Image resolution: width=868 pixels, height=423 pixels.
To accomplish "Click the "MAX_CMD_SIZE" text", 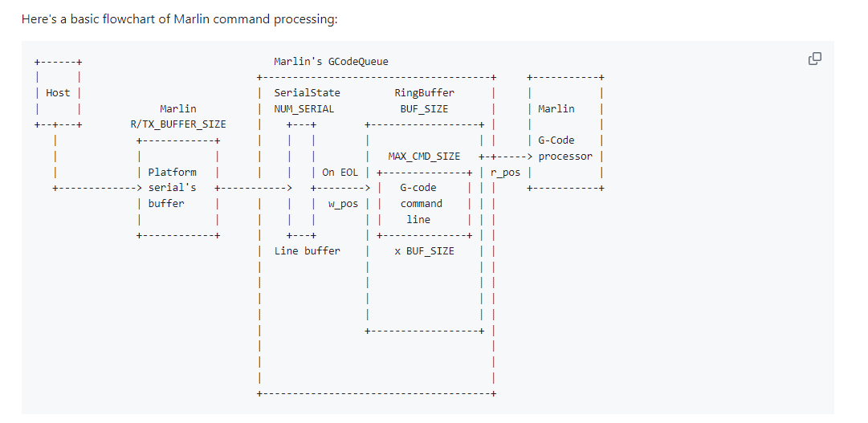I will click(x=424, y=156).
